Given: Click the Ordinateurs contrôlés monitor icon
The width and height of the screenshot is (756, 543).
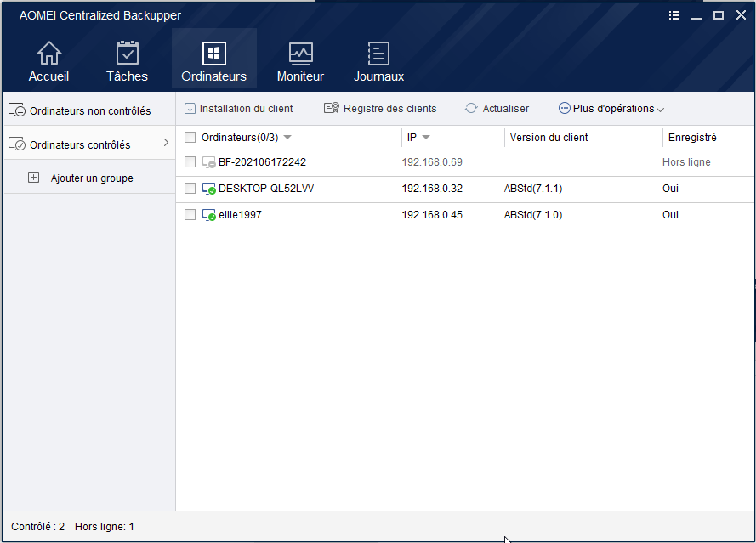Looking at the screenshot, I should coord(17,144).
